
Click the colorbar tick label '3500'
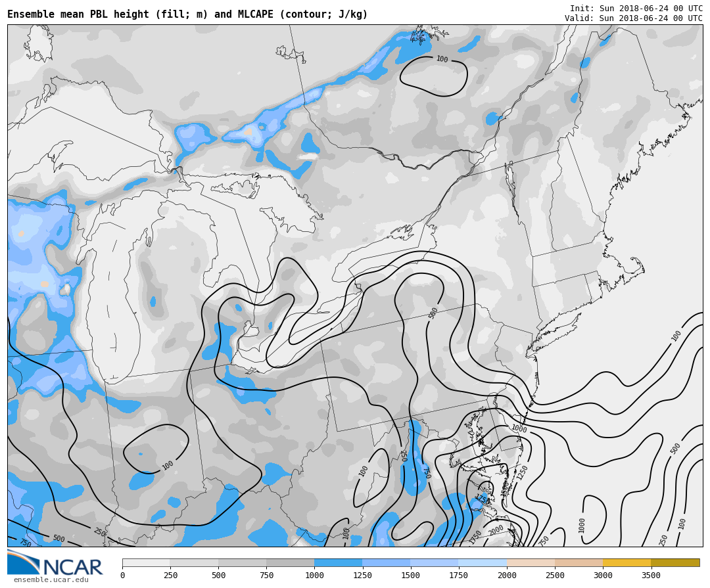point(651,576)
